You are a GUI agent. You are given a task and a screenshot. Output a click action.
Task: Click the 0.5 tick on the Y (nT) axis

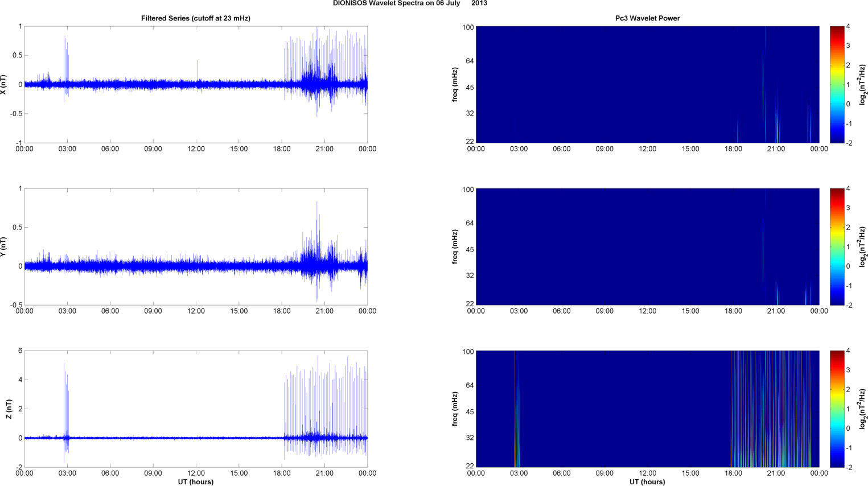coord(17,228)
